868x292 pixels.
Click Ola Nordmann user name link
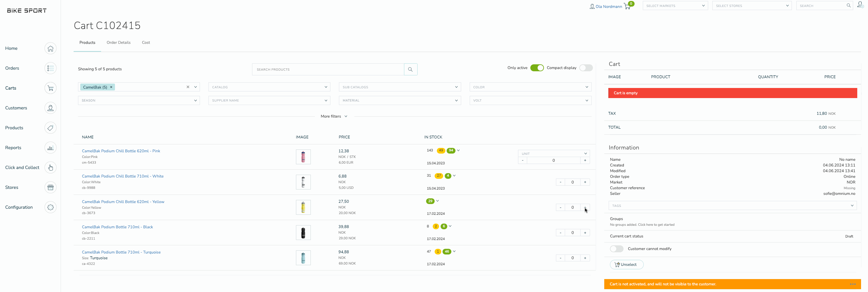tap(609, 7)
